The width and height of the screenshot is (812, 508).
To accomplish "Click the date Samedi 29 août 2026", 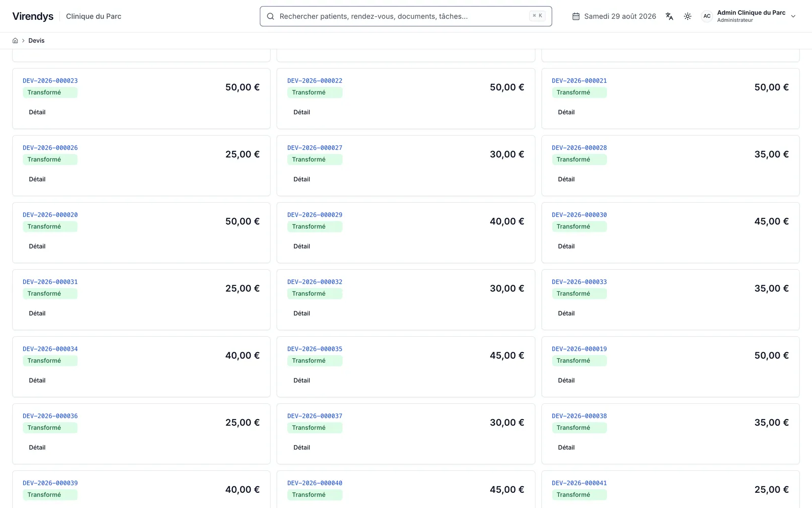I will pyautogui.click(x=620, y=16).
